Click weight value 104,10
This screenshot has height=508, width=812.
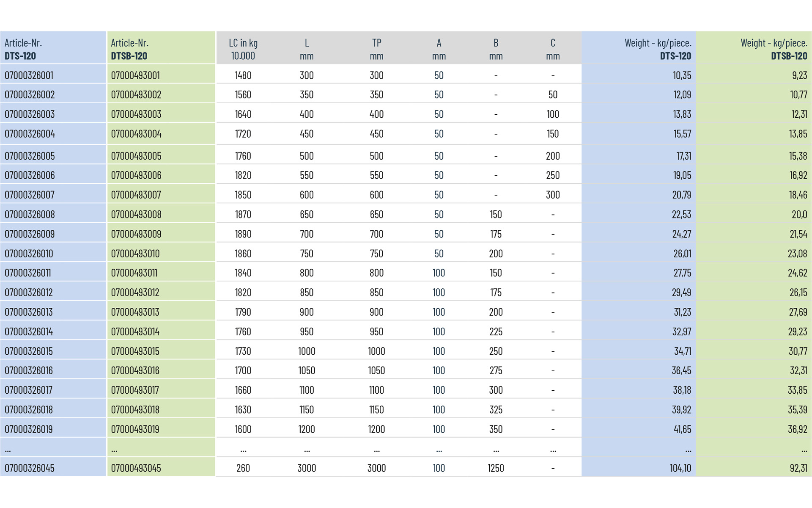coord(680,468)
